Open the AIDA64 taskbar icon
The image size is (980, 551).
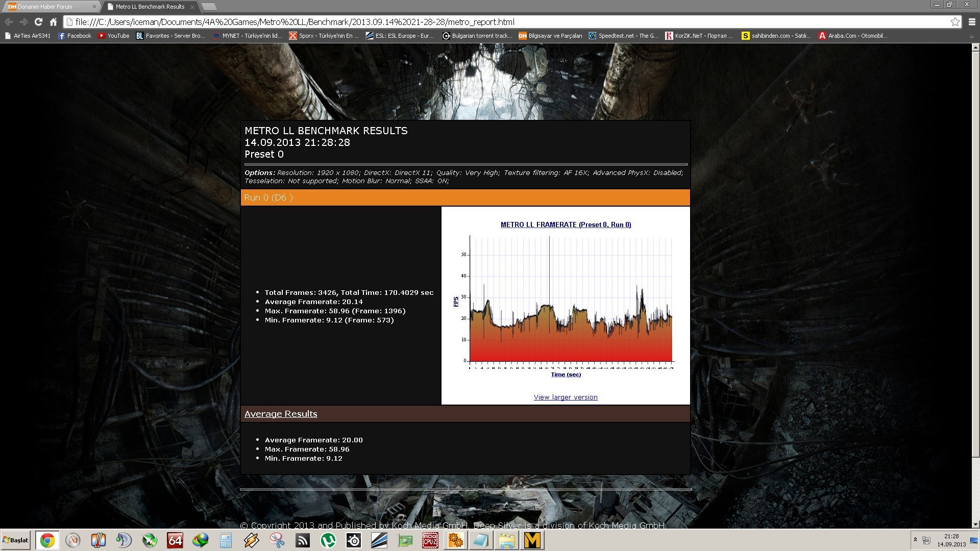pos(175,540)
